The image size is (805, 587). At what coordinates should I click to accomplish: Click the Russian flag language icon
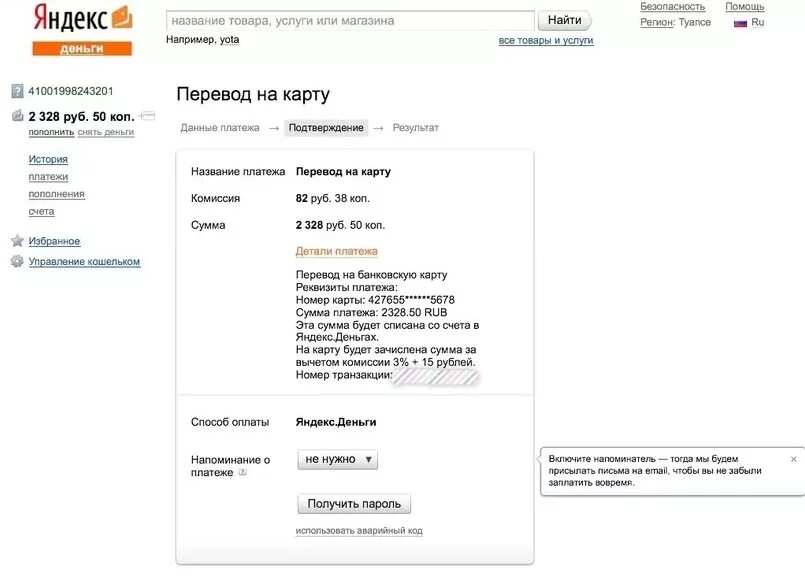pyautogui.click(x=740, y=23)
